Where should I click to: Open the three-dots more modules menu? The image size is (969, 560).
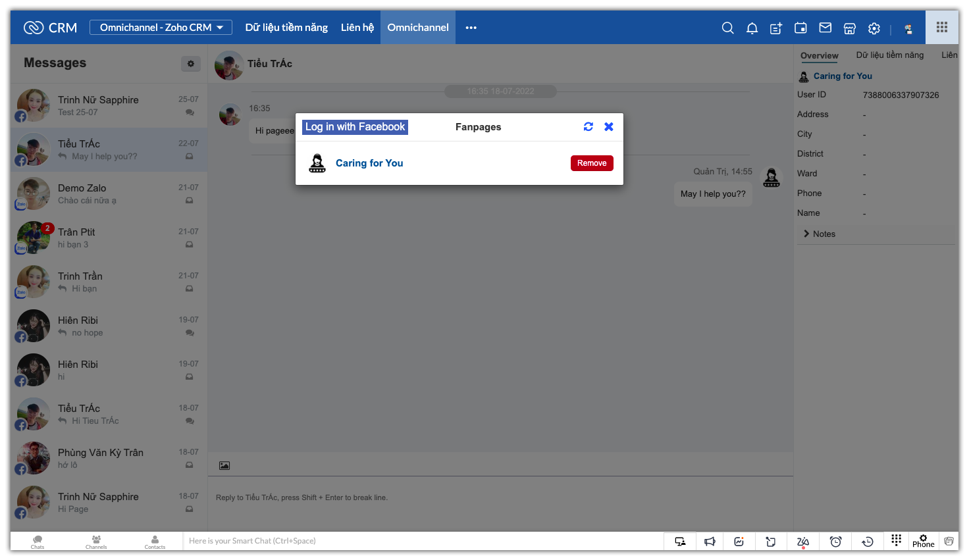coord(471,28)
